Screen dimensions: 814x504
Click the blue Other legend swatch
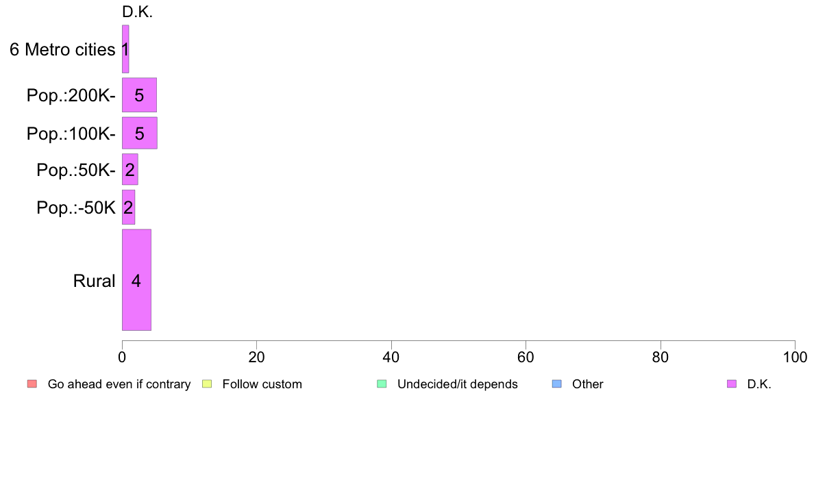pyautogui.click(x=556, y=384)
